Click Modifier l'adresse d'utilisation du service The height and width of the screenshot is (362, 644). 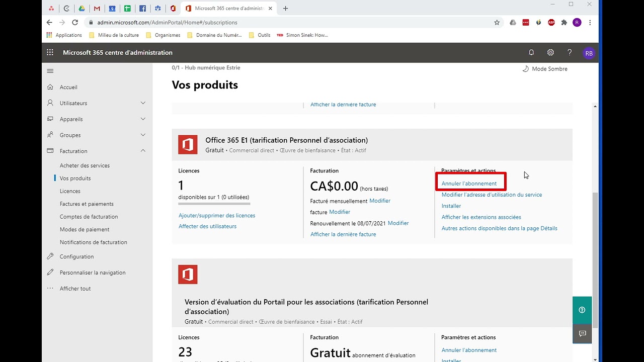point(492,195)
